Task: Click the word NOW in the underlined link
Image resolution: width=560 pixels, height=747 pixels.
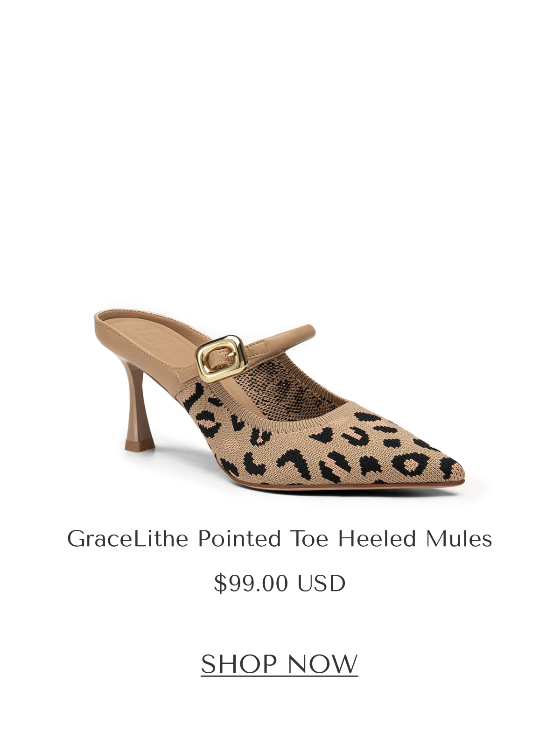Action: coord(322,664)
